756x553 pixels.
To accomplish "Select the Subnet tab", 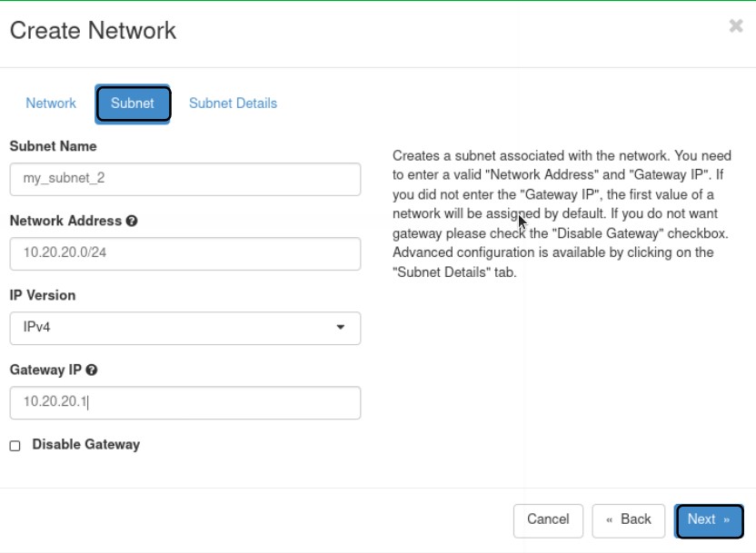I will click(x=133, y=104).
